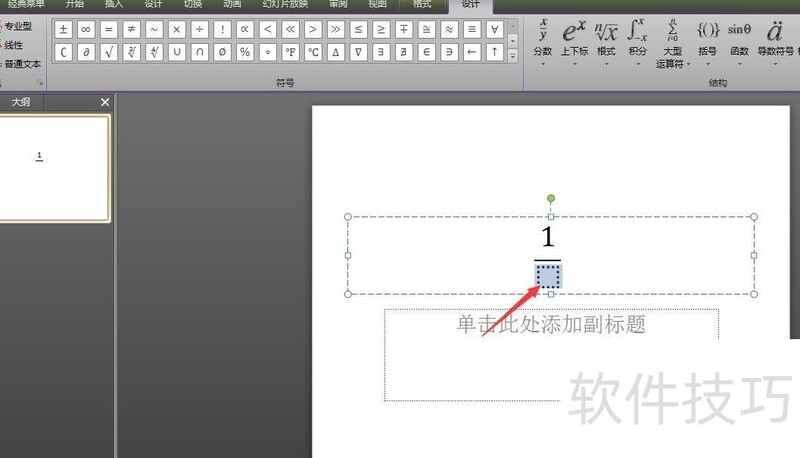Insert the percent symbol
Image resolution: width=800 pixels, height=458 pixels.
[x=245, y=52]
